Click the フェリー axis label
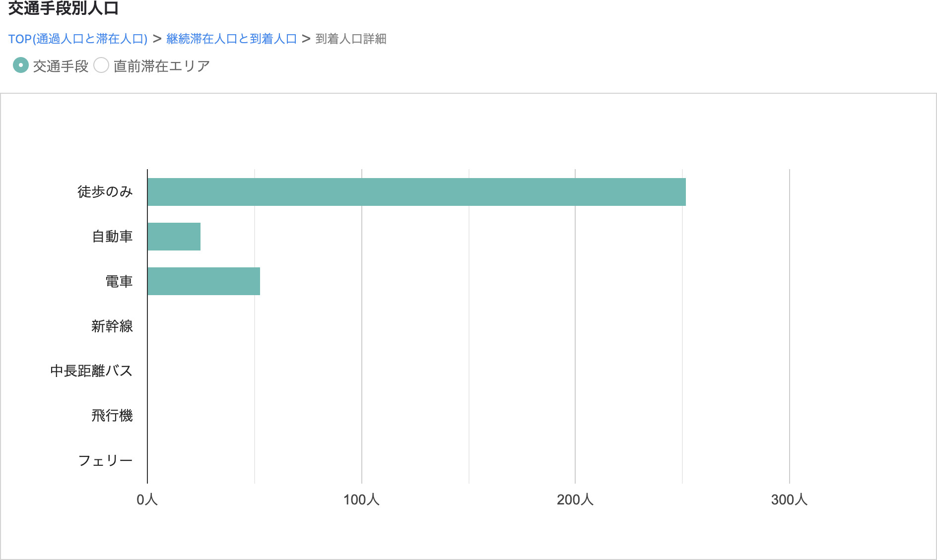Image resolution: width=937 pixels, height=560 pixels. click(105, 461)
